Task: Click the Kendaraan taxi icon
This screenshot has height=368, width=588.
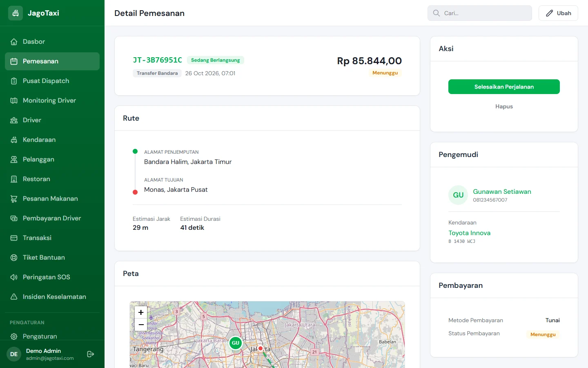Action: [x=14, y=140]
